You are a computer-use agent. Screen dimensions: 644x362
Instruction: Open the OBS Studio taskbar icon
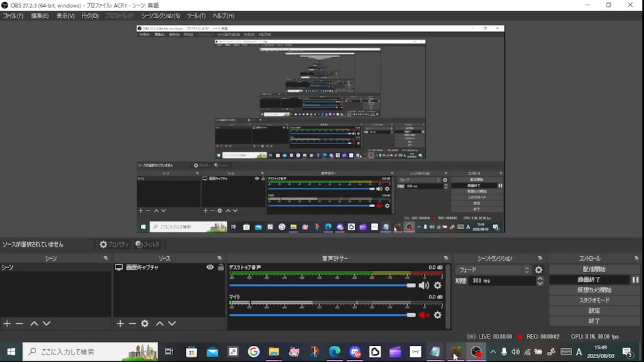476,352
